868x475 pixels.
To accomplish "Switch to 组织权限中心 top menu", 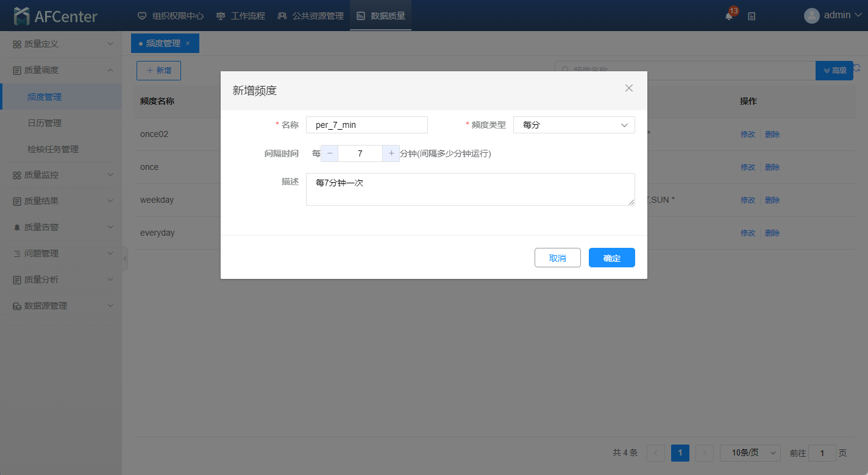I will (171, 16).
